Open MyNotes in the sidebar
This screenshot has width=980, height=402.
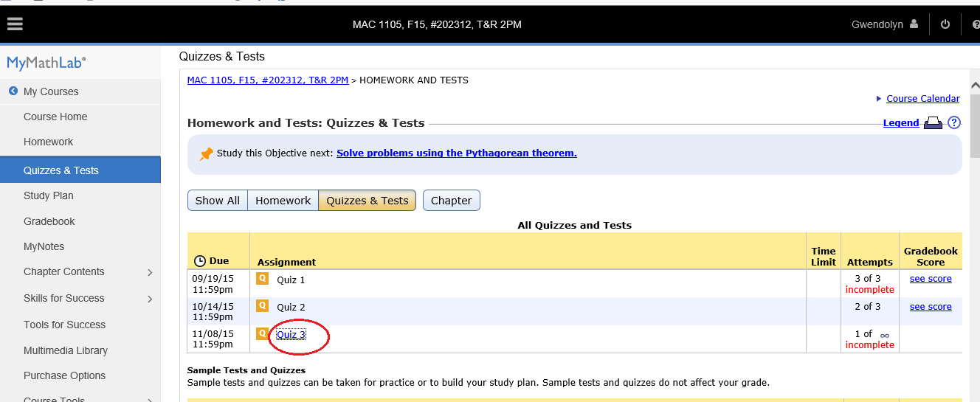44,246
